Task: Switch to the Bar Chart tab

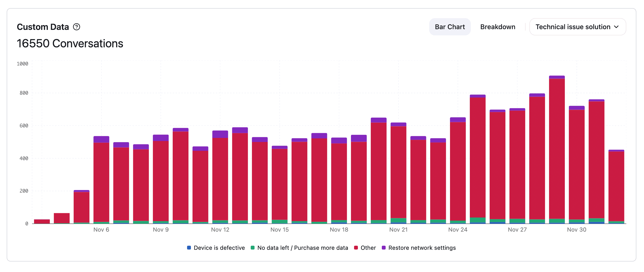Action: [450, 27]
